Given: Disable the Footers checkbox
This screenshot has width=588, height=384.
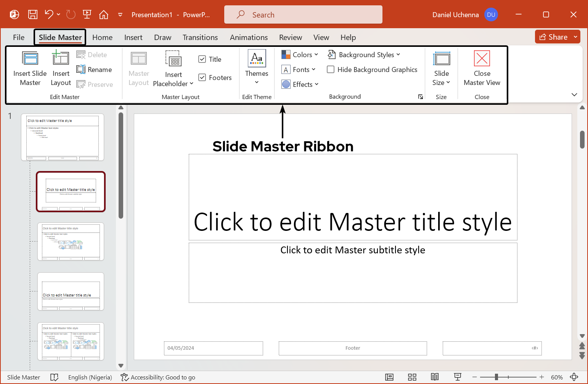Looking at the screenshot, I should pyautogui.click(x=202, y=77).
